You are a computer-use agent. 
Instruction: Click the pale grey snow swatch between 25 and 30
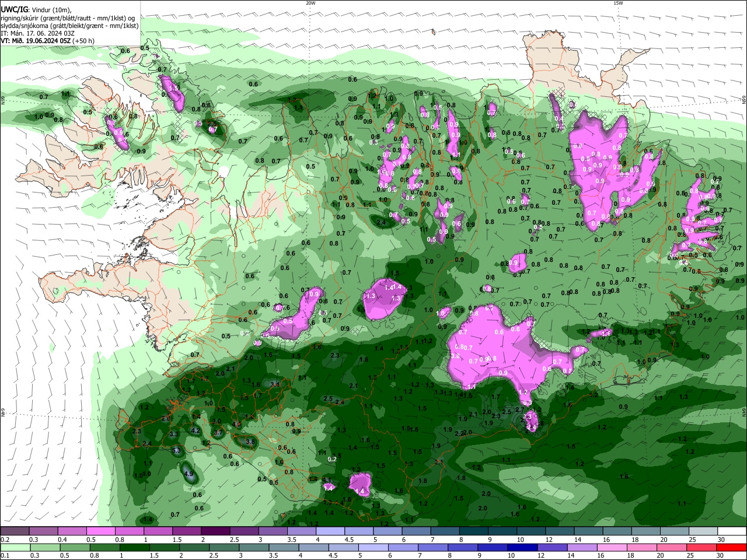704,531
